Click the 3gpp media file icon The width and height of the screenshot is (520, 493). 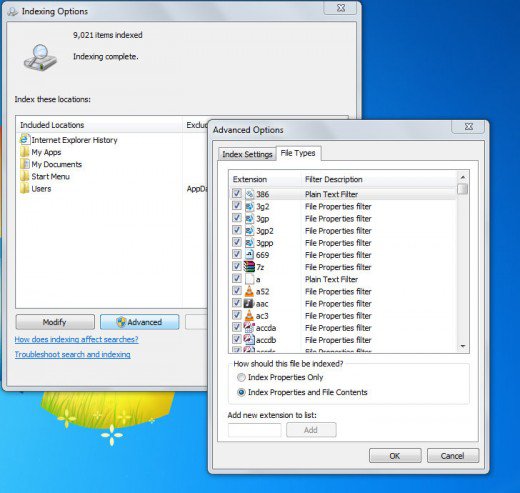(x=249, y=243)
